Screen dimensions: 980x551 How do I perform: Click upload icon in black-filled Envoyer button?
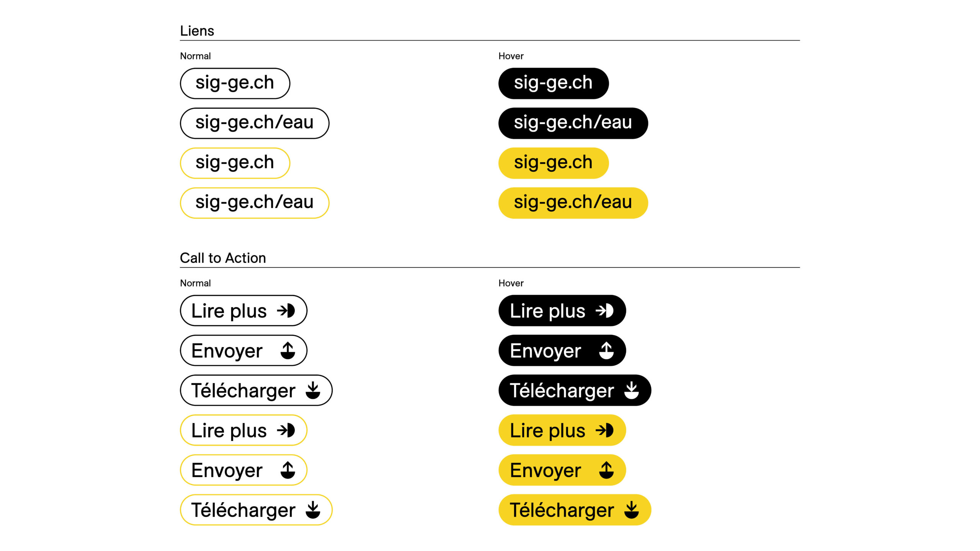tap(606, 350)
